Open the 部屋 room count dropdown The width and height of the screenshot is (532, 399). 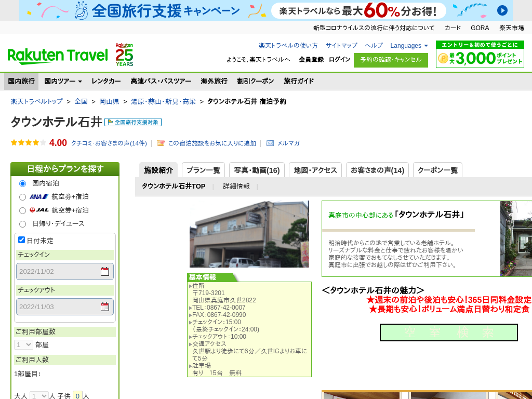coord(23,345)
